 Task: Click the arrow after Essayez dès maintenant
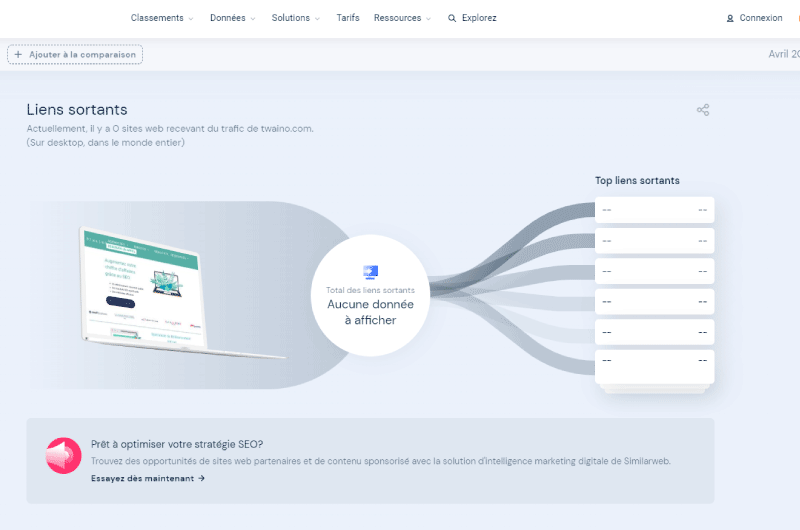coord(202,478)
